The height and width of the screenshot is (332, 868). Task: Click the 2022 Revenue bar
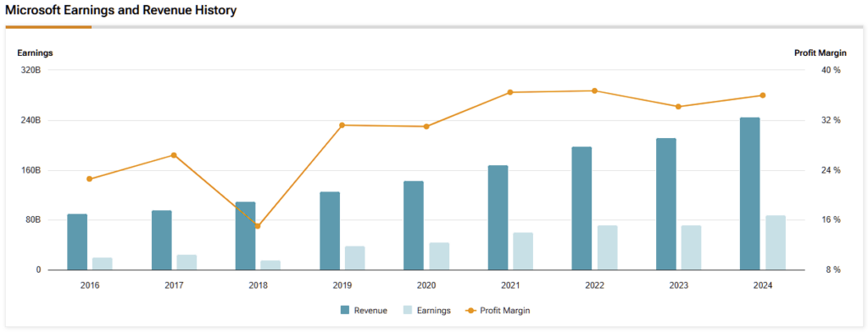click(581, 208)
